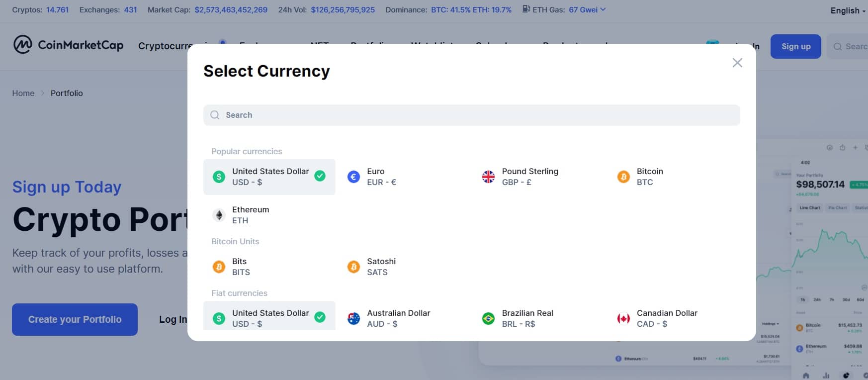Image resolution: width=868 pixels, height=380 pixels.
Task: Click the Bitcoin Units label
Action: click(x=235, y=241)
